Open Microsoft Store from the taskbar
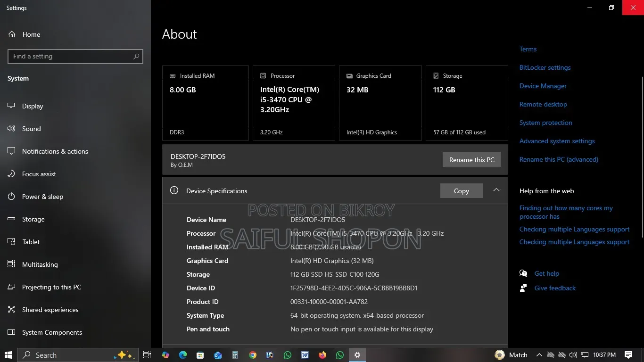 click(x=200, y=355)
